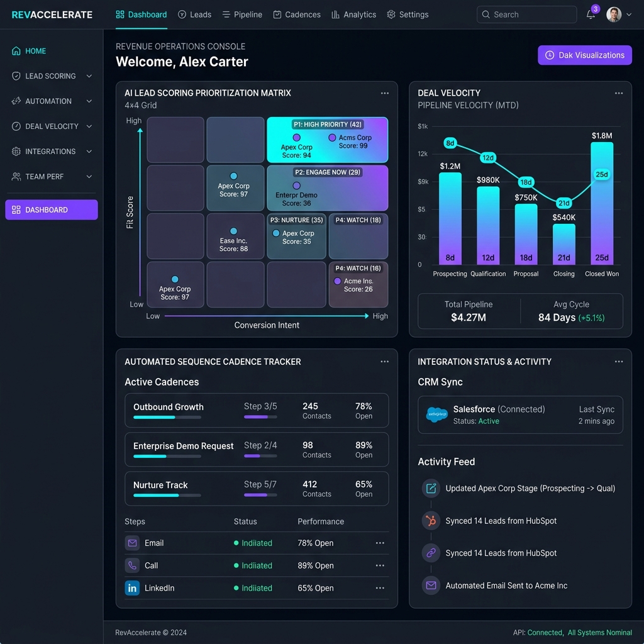
Task: Click the Deal Velocity gauge icon
Action: 16,126
